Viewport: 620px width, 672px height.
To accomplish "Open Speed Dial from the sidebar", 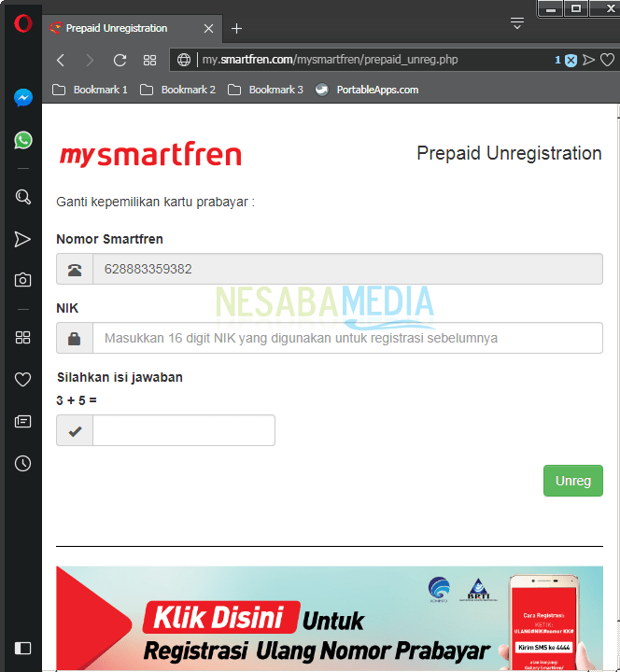I will [22, 337].
